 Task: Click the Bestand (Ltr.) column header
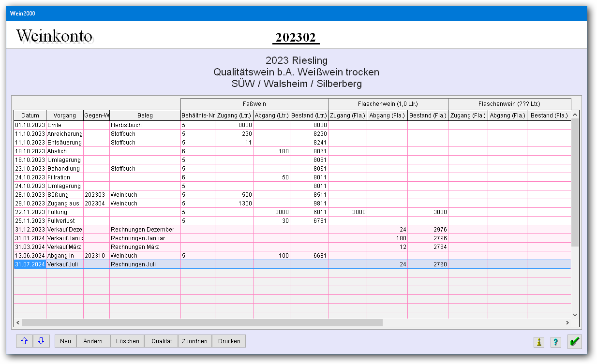[x=309, y=116]
